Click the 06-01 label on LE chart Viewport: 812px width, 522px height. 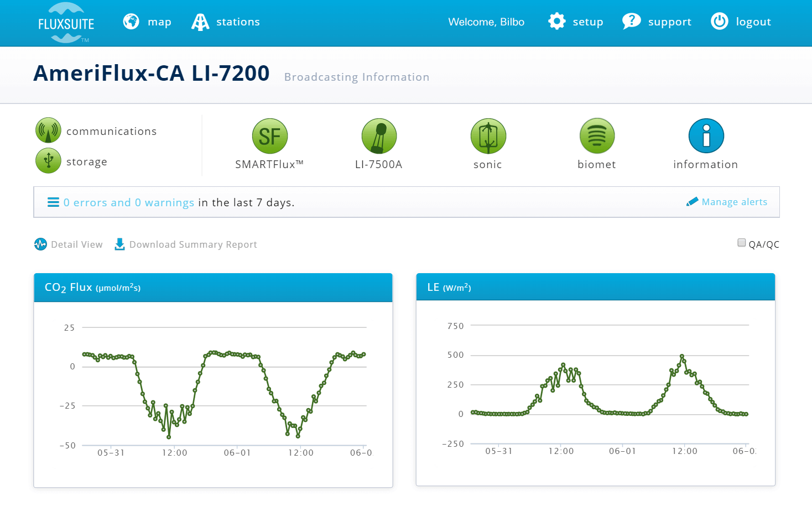[623, 451]
